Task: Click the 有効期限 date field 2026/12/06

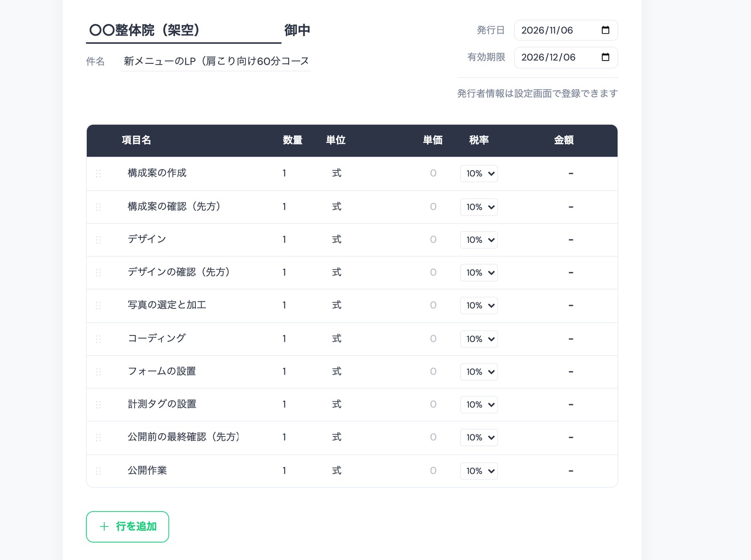Action: coord(566,57)
